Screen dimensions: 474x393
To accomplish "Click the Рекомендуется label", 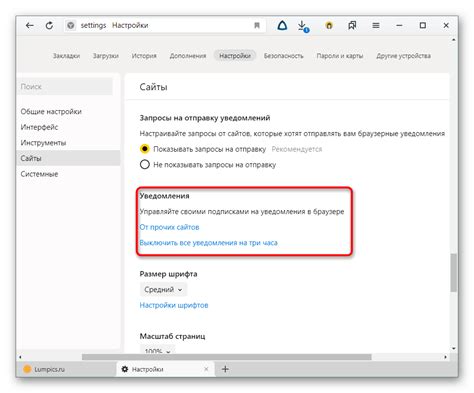I will point(297,149).
